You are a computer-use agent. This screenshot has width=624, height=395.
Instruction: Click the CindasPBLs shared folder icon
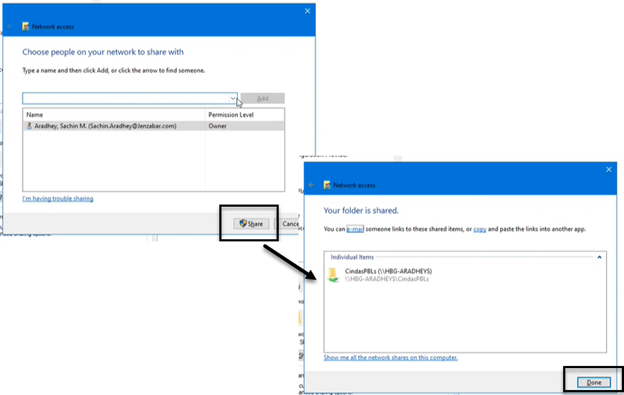[333, 275]
